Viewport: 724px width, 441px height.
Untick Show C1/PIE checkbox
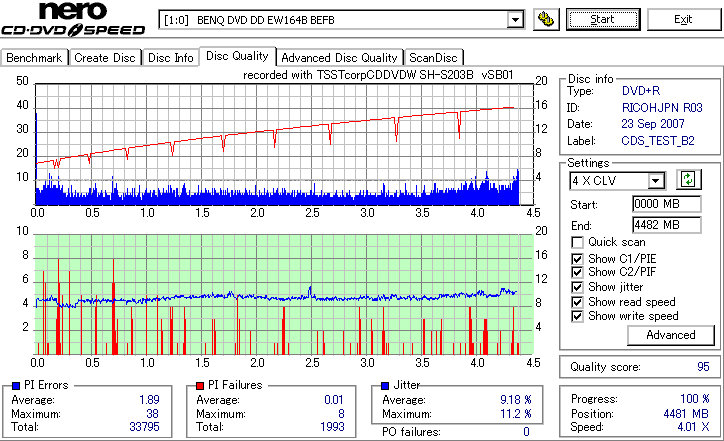click(577, 259)
